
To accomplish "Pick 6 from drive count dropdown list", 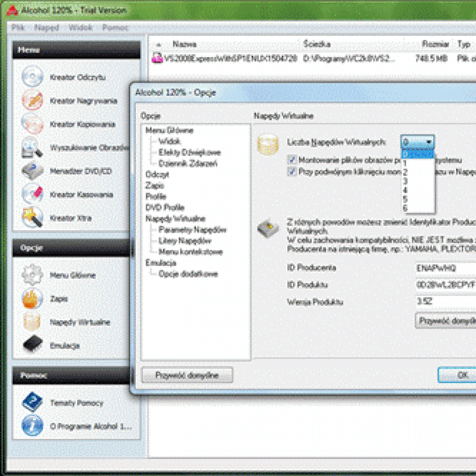I will [x=405, y=208].
